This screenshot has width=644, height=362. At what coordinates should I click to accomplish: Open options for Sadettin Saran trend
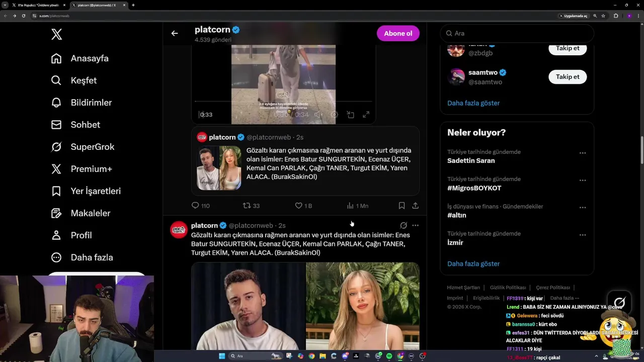583,153
